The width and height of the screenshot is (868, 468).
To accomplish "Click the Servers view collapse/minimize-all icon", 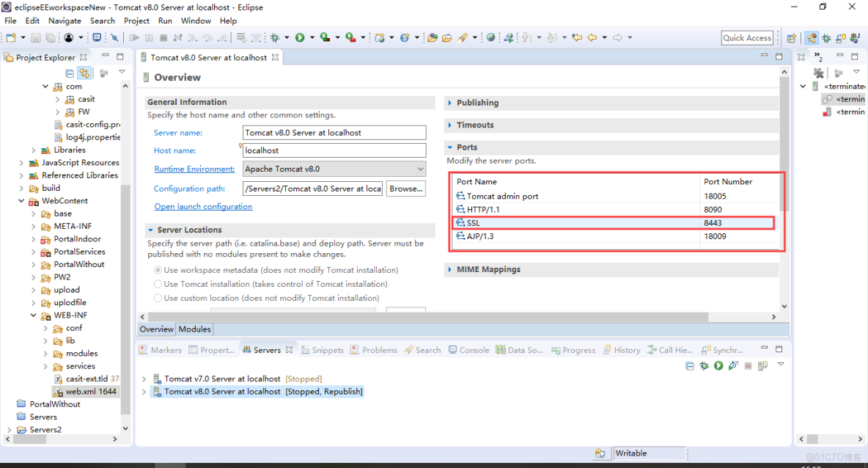I will pos(690,365).
